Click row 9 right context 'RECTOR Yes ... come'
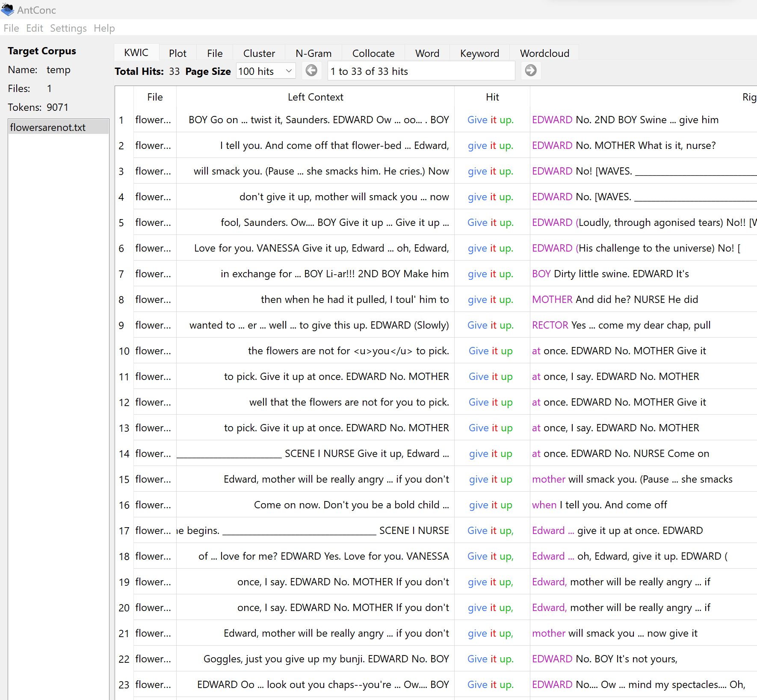The height and width of the screenshot is (700, 757). [x=578, y=325]
